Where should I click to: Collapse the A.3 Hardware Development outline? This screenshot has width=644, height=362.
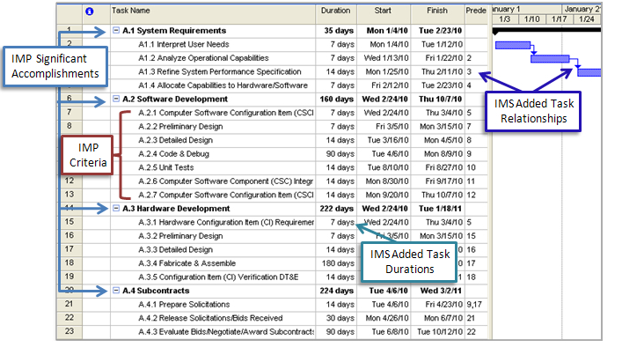pos(117,209)
